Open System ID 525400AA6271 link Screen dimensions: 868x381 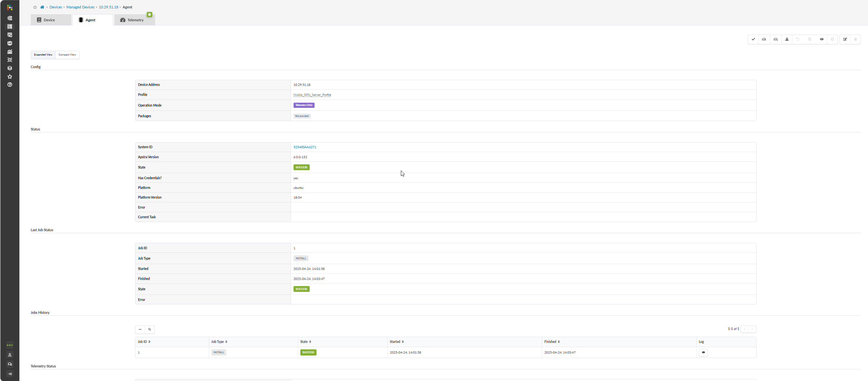(305, 147)
